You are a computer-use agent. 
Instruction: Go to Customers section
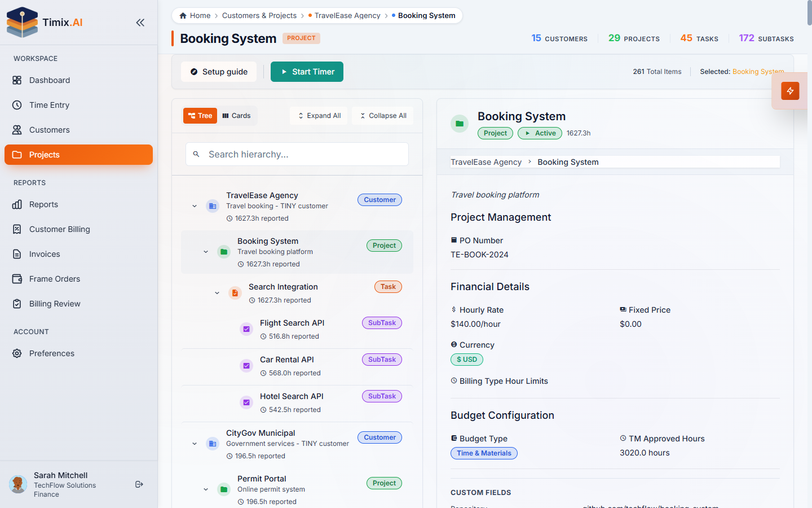78,130
